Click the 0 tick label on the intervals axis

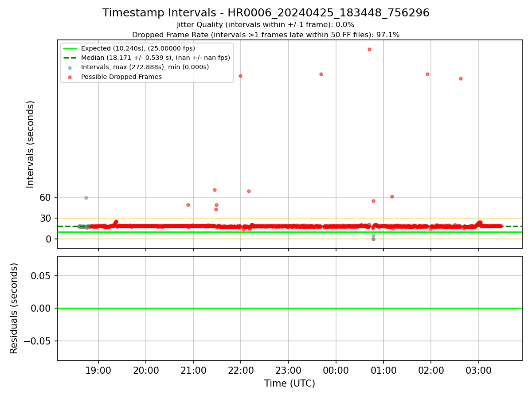click(x=48, y=239)
